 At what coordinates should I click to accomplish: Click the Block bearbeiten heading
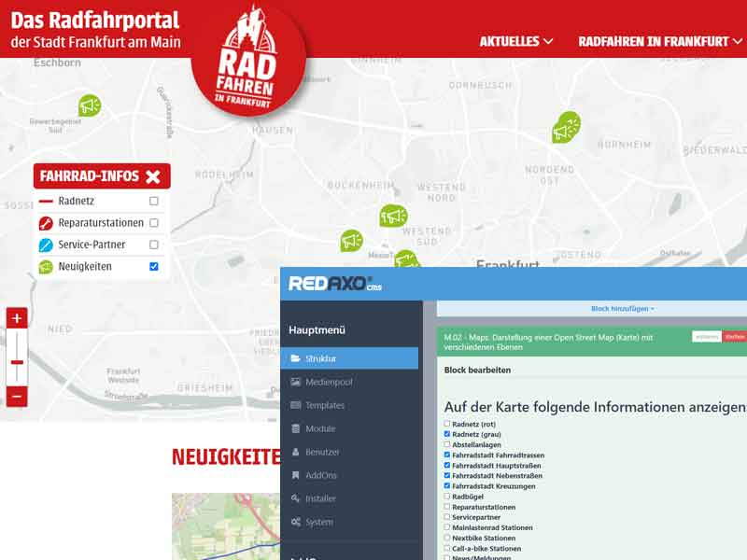pyautogui.click(x=477, y=370)
